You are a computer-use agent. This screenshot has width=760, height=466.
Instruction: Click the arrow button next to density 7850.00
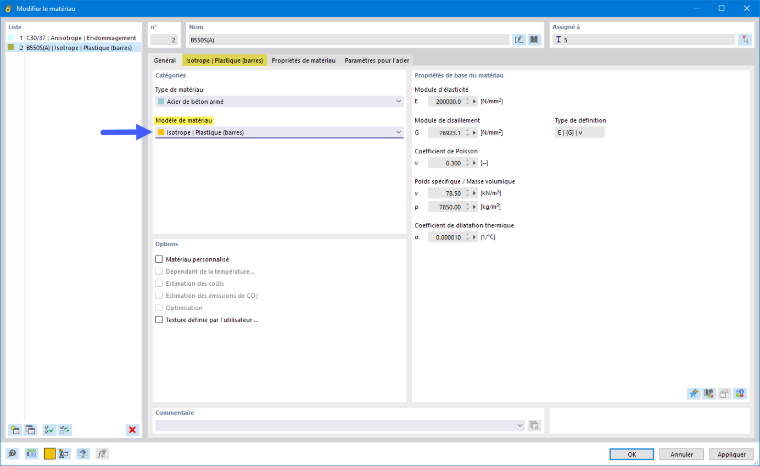(x=475, y=207)
